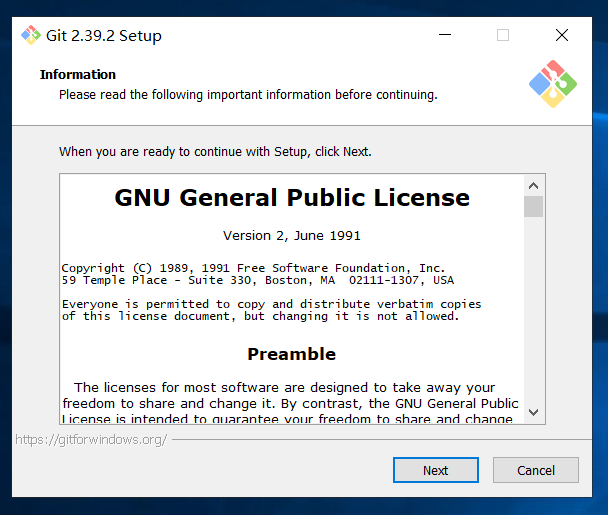Click the "Information" page title
The width and height of the screenshot is (608, 515).
[x=78, y=74]
